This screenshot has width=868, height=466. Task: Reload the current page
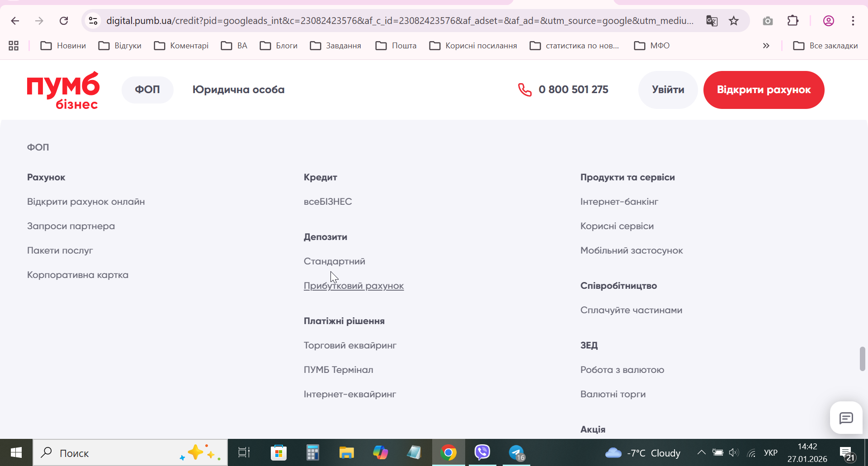64,21
